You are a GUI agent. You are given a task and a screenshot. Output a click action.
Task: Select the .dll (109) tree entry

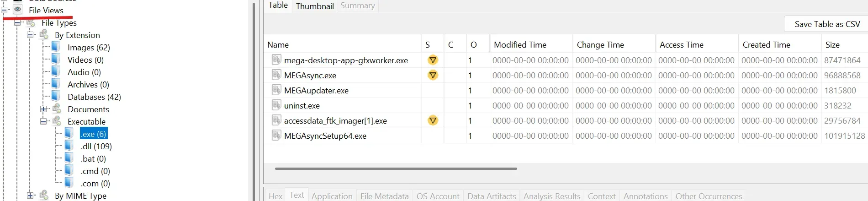[96, 146]
